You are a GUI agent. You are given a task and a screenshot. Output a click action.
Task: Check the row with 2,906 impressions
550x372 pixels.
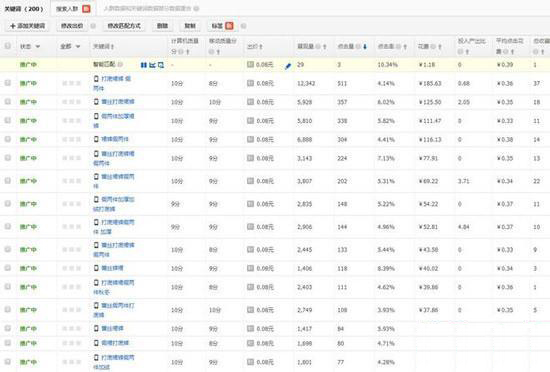[7, 226]
